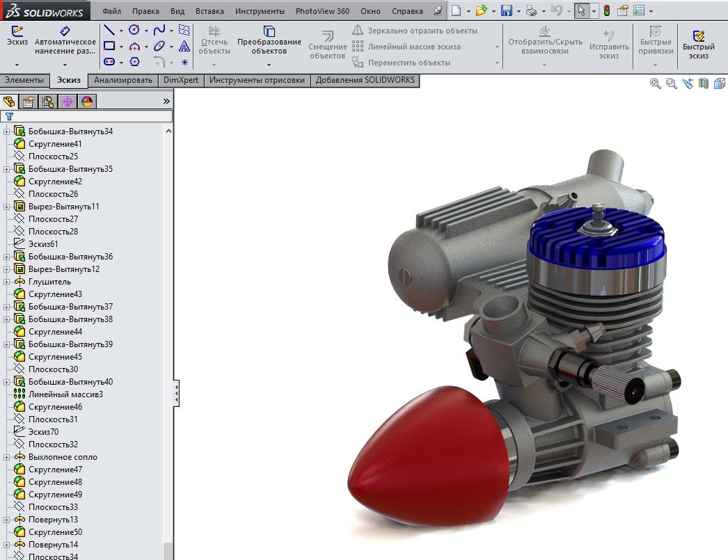Image resolution: width=728 pixels, height=560 pixels.
Task: Open a file with folder icon
Action: [x=481, y=10]
